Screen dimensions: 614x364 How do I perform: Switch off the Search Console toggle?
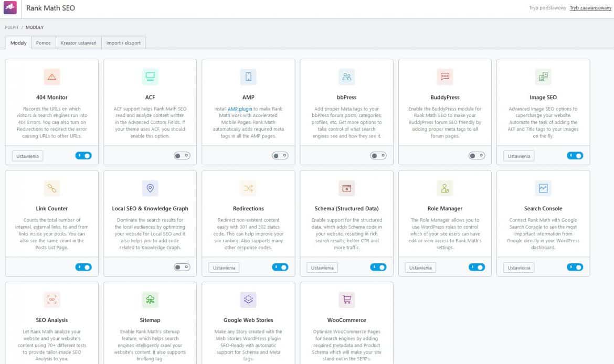575,267
